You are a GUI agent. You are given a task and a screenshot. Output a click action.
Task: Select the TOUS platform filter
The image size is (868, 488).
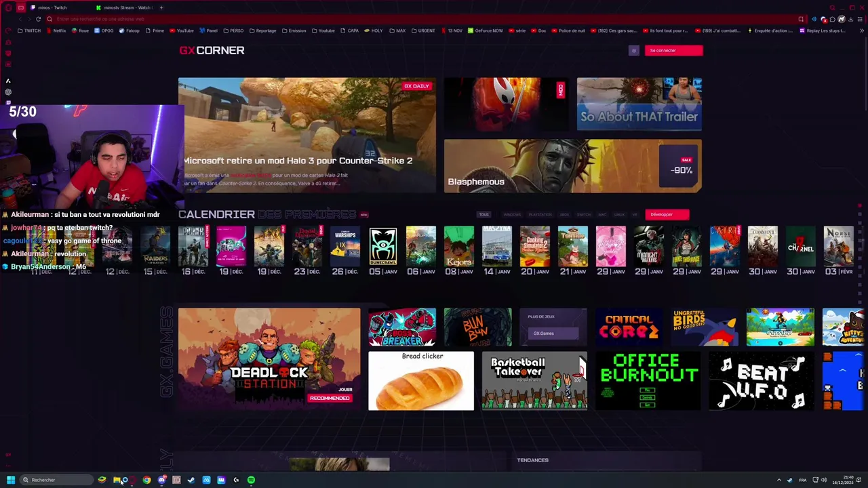click(x=484, y=215)
